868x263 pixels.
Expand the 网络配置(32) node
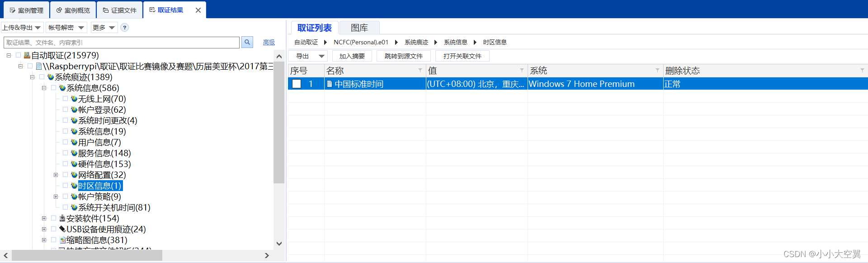[56, 175]
